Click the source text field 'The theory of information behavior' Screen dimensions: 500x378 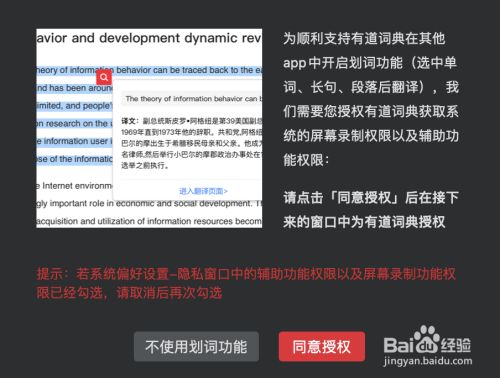click(192, 99)
